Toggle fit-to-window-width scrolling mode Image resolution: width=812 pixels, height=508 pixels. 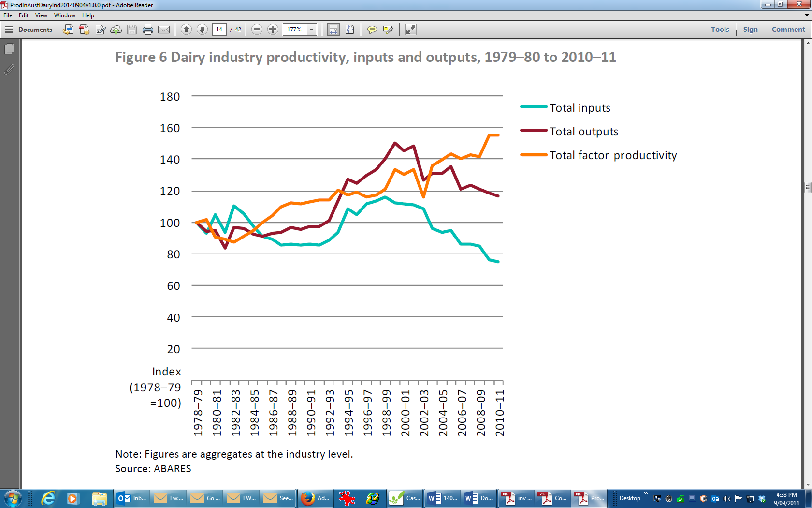click(x=333, y=30)
